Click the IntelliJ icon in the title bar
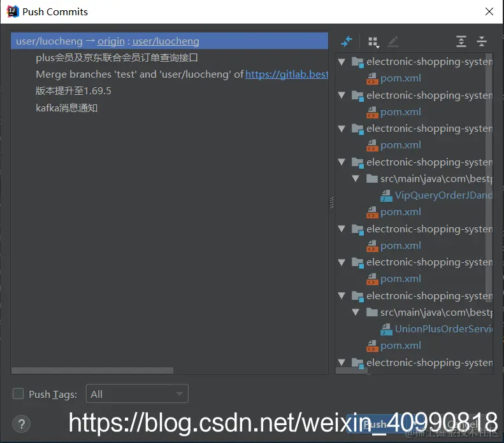This screenshot has height=443, width=504. [x=13, y=11]
